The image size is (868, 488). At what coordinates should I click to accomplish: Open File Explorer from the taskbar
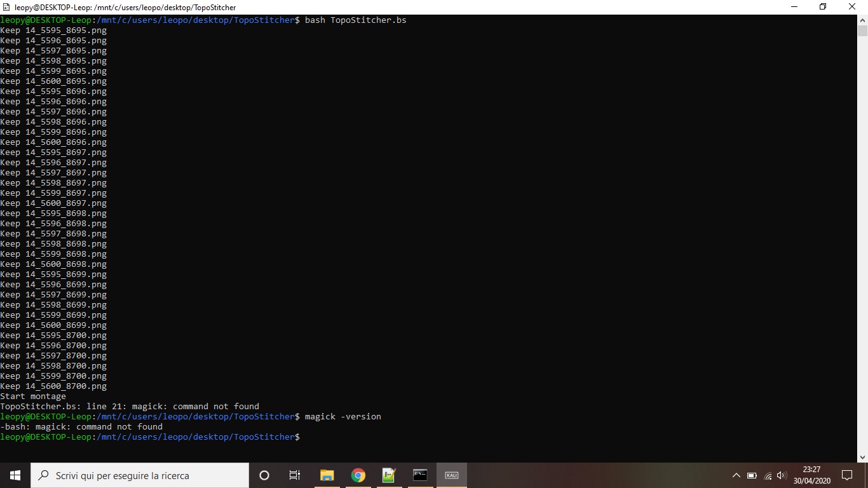(327, 475)
